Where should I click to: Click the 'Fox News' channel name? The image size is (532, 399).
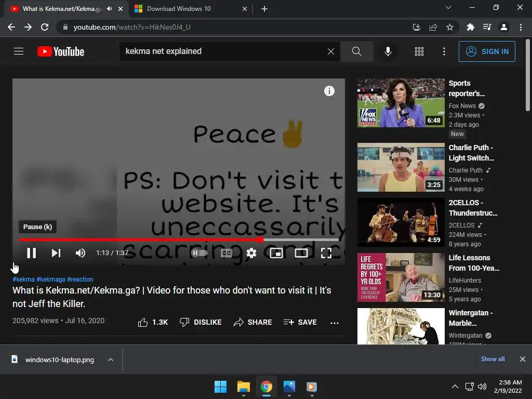pos(462,106)
